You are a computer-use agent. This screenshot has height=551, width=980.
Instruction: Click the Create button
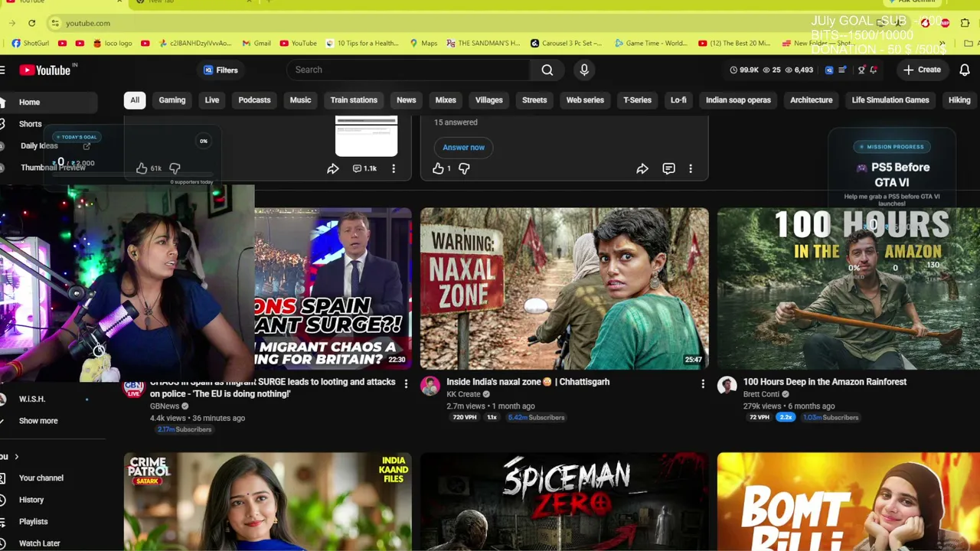(922, 70)
